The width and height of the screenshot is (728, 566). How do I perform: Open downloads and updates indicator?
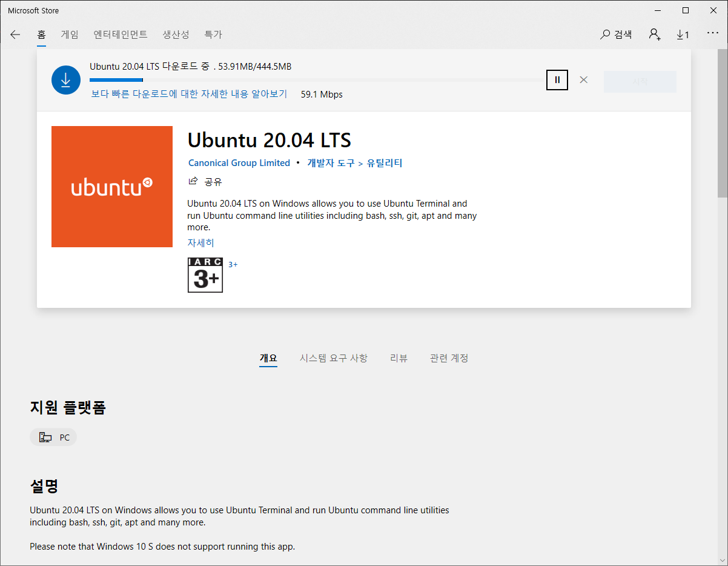click(683, 35)
